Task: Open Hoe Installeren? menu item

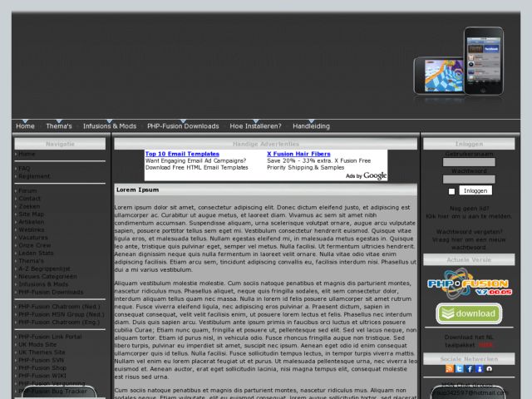Action: click(x=255, y=126)
